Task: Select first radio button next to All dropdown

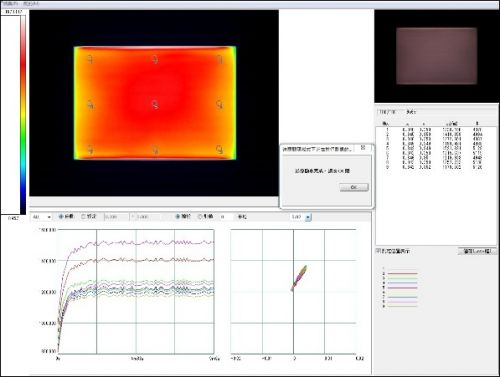Action: [61, 217]
